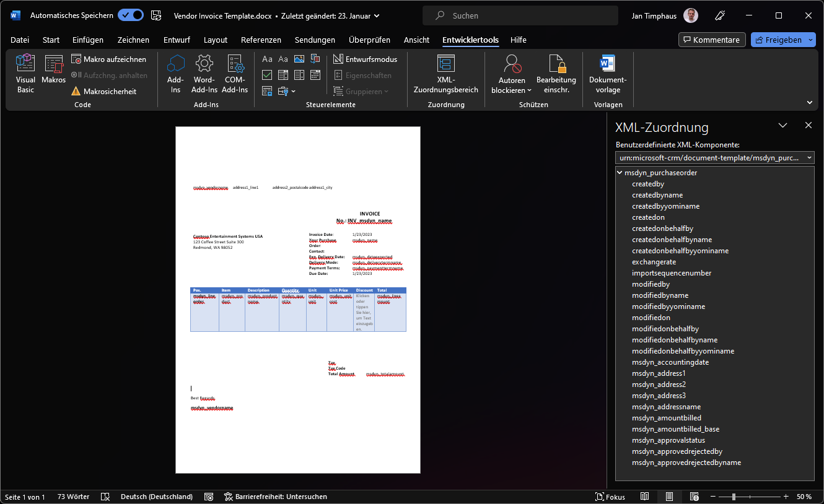The image size is (824, 504).
Task: Switch to the Ansicht tab
Action: tap(416, 40)
